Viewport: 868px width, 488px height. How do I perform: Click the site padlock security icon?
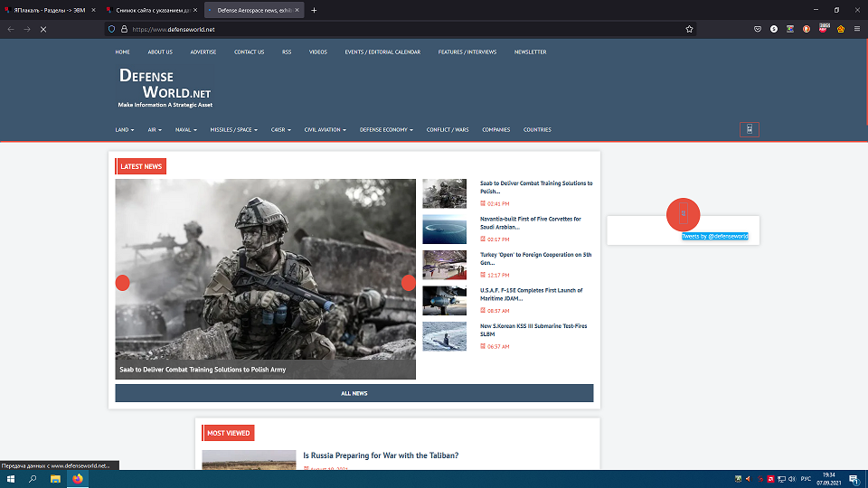click(123, 29)
